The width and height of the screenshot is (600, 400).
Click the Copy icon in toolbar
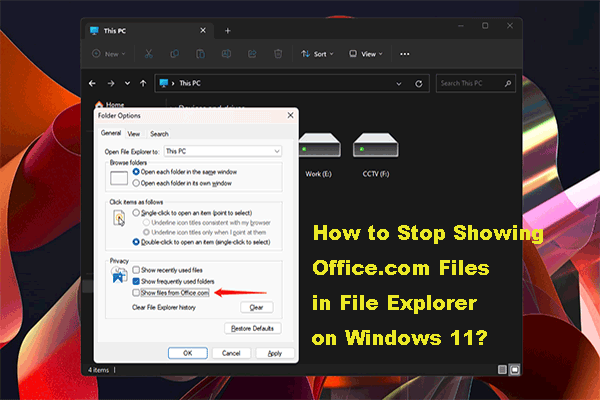point(174,54)
